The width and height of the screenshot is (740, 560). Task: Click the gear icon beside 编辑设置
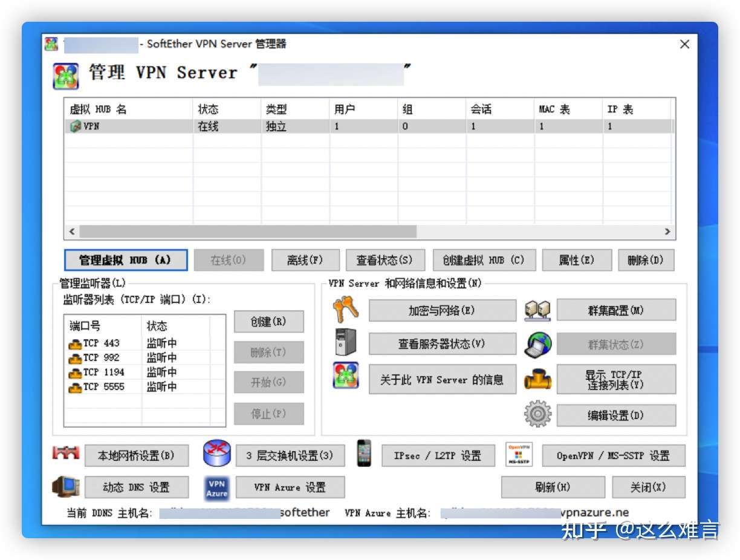click(x=538, y=414)
